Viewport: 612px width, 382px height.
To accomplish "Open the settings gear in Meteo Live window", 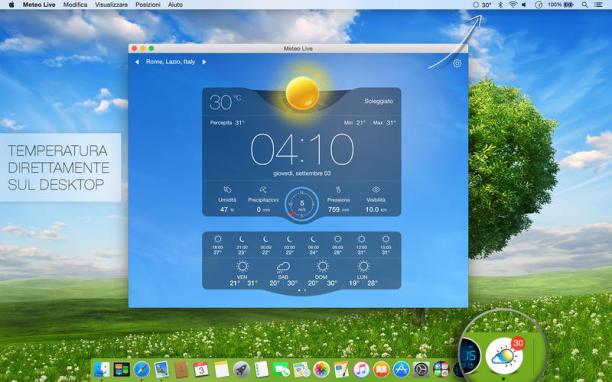I will 457,63.
